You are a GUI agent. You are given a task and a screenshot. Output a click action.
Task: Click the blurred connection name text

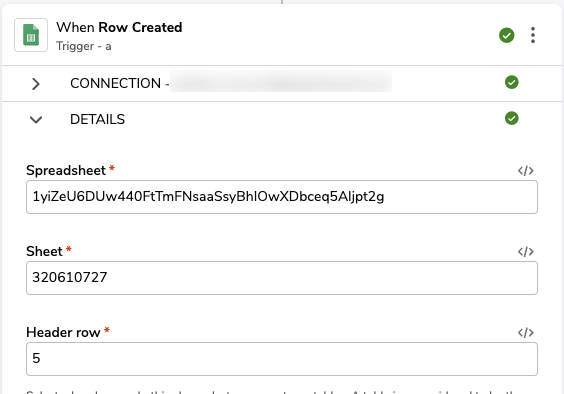pyautogui.click(x=281, y=82)
